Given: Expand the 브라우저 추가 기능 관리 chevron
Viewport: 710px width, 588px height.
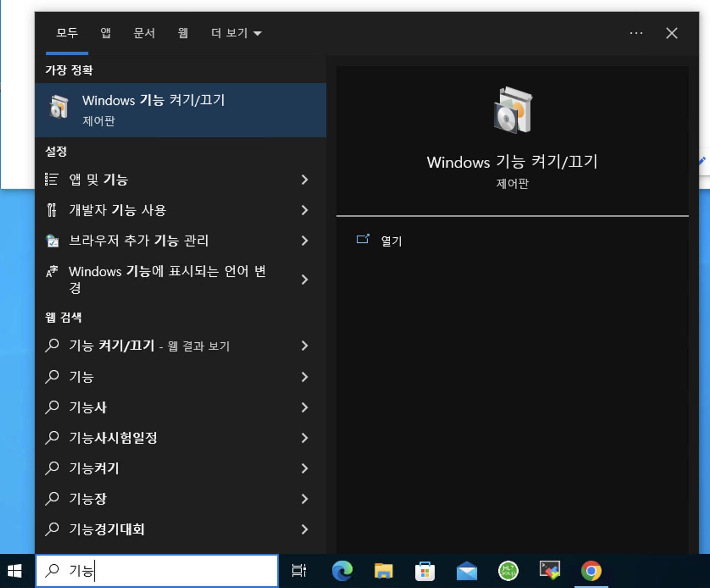Looking at the screenshot, I should pos(305,241).
